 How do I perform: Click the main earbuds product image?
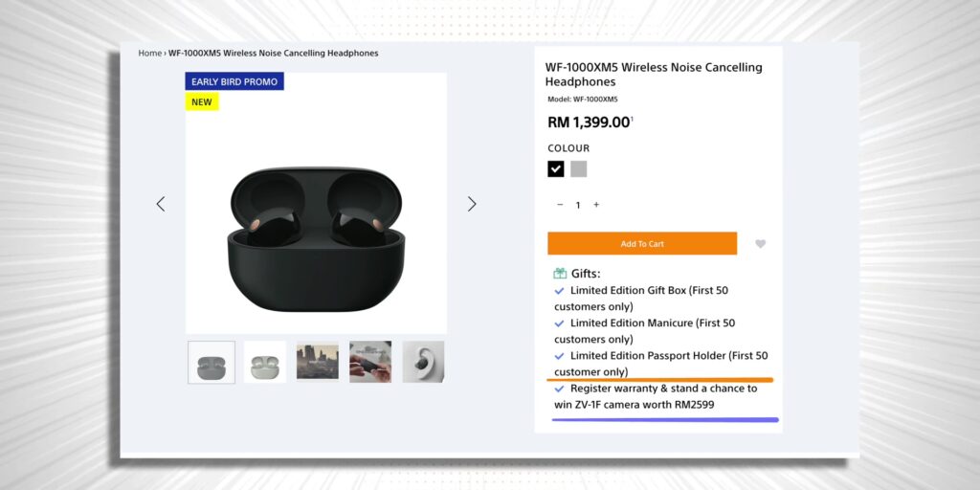point(316,239)
